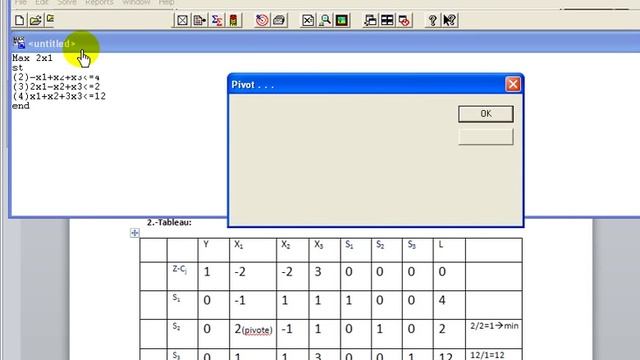
Task: Click the matrix picture X toolbar icon
Action: [x=308, y=20]
